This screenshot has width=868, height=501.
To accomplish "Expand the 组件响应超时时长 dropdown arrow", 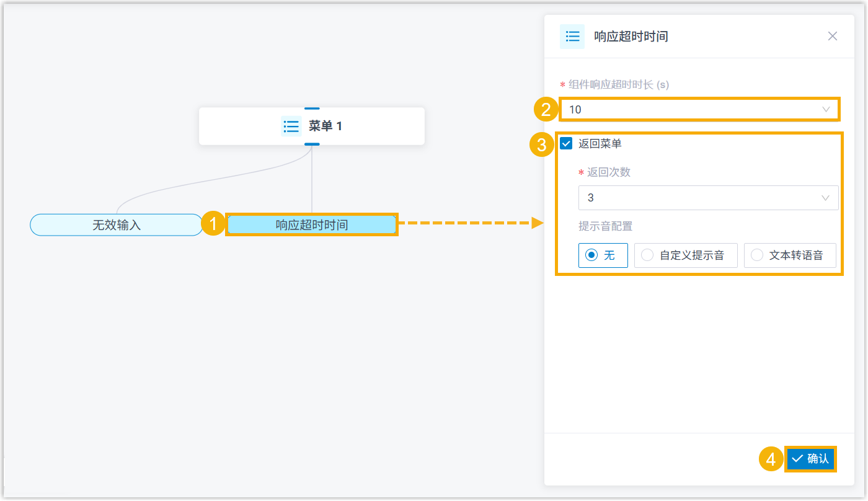I will (x=825, y=110).
